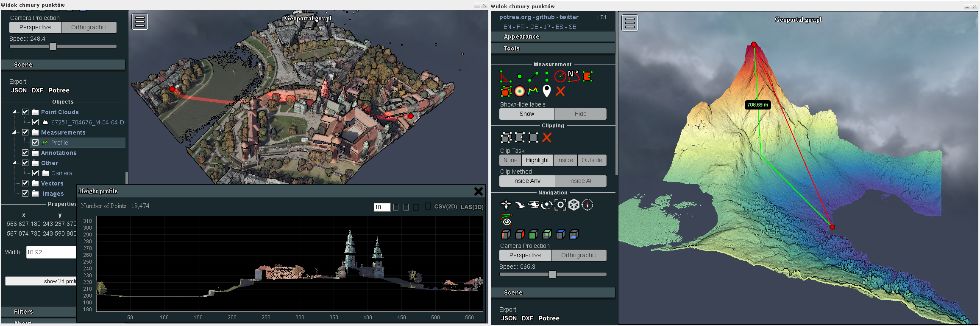
Task: Open hamburger menu in mountain viewer
Action: click(x=630, y=22)
